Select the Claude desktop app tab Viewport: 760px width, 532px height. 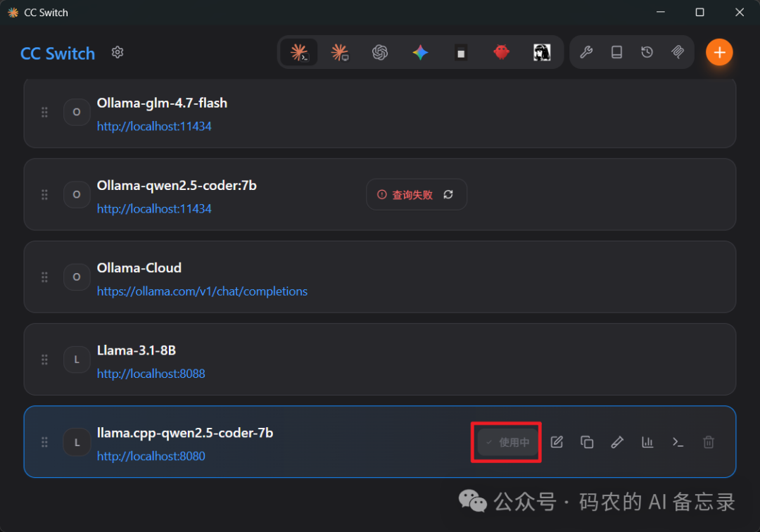340,52
